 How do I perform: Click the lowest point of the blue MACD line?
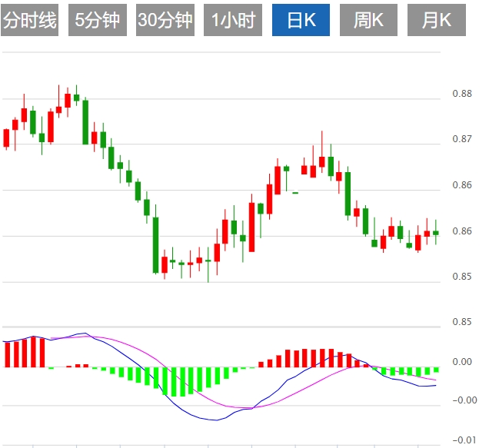(x=217, y=420)
